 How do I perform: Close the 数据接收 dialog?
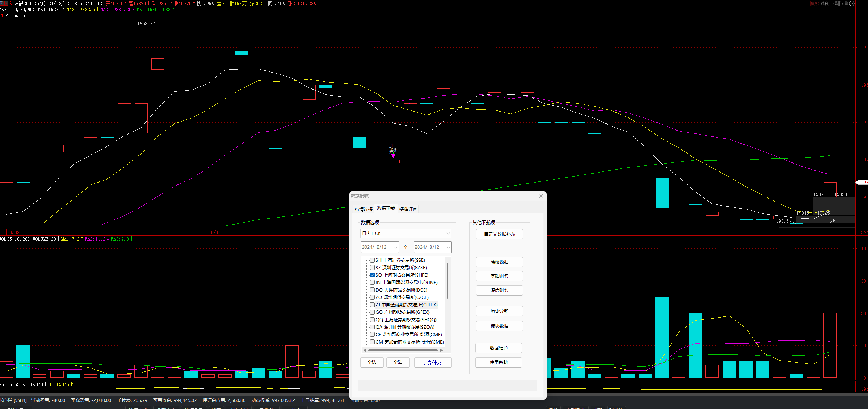click(541, 196)
